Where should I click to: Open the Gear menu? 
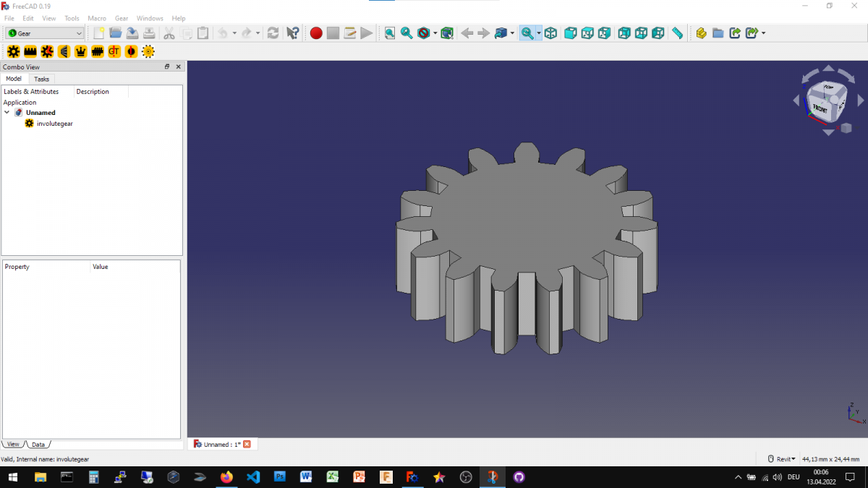[x=121, y=18]
